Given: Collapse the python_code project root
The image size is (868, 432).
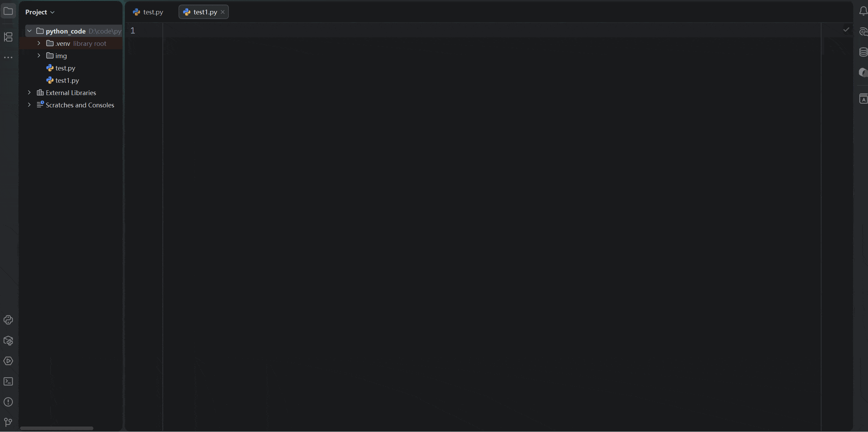Looking at the screenshot, I should [x=29, y=31].
